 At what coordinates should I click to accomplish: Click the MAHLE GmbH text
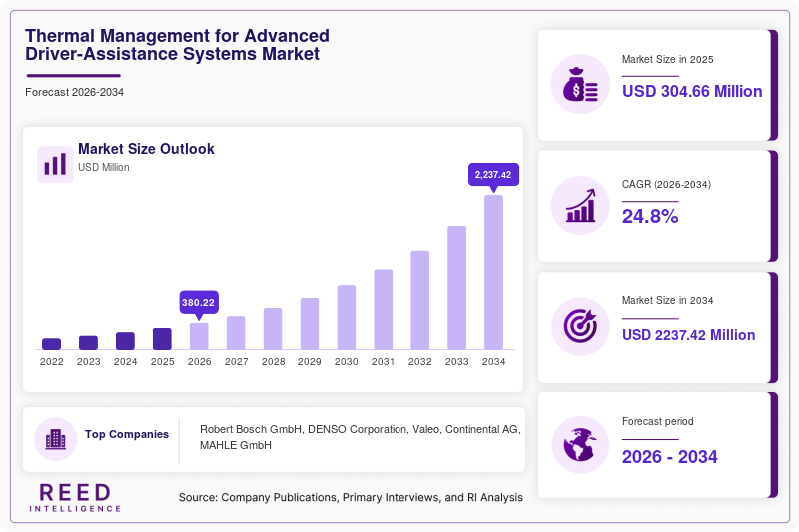click(236, 445)
